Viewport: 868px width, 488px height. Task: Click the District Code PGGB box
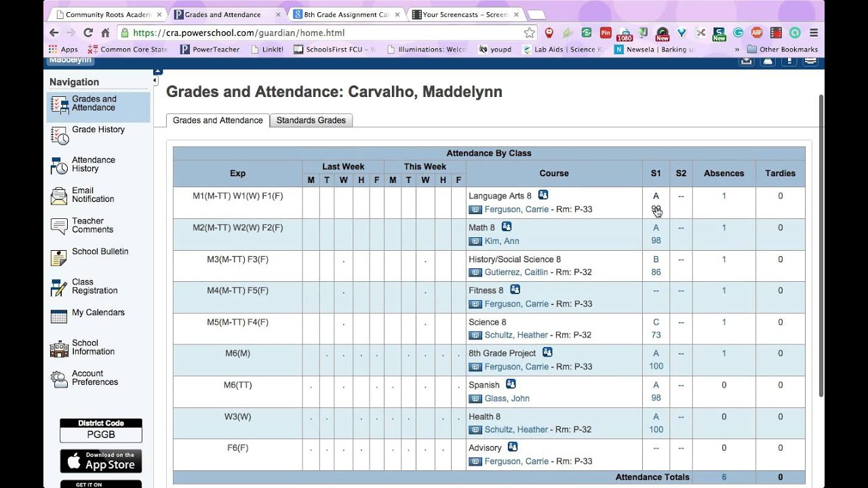(101, 430)
